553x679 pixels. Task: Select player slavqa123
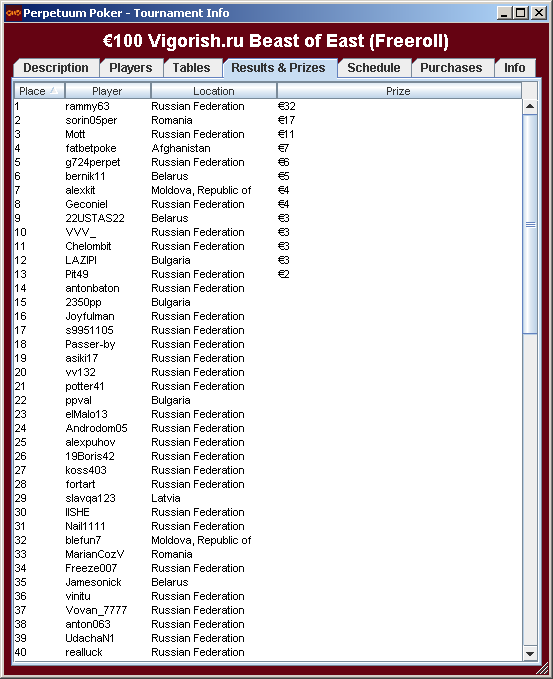click(x=90, y=498)
